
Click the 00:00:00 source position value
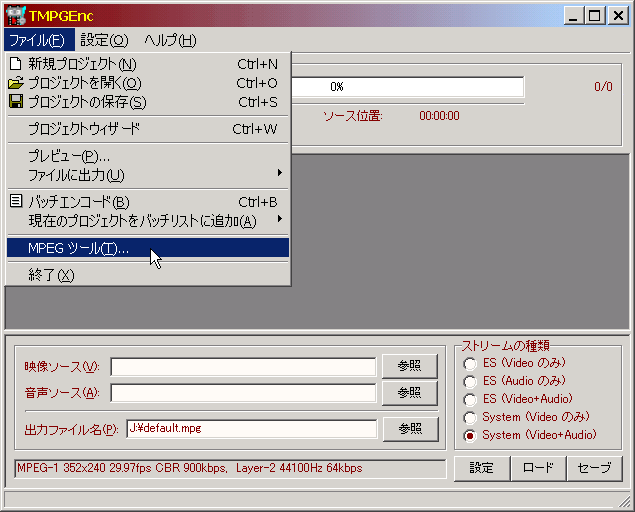[439, 116]
